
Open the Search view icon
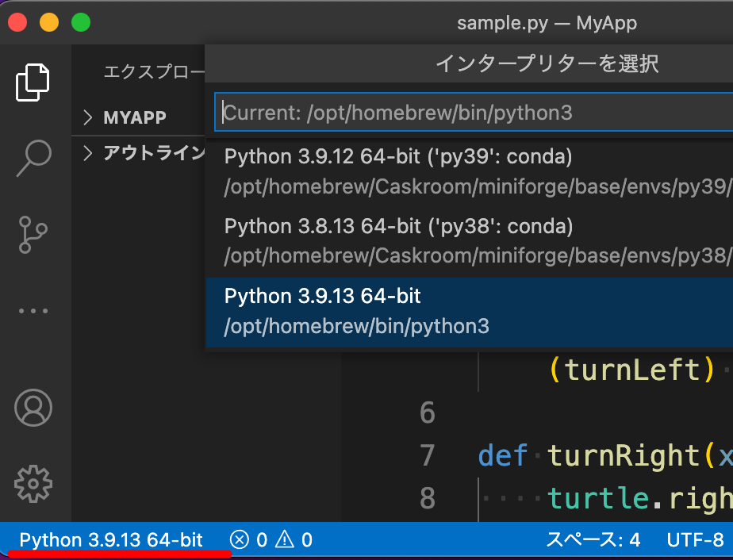pos(33,159)
